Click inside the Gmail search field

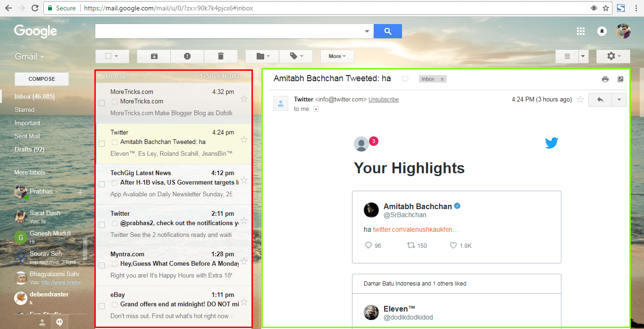point(226,31)
